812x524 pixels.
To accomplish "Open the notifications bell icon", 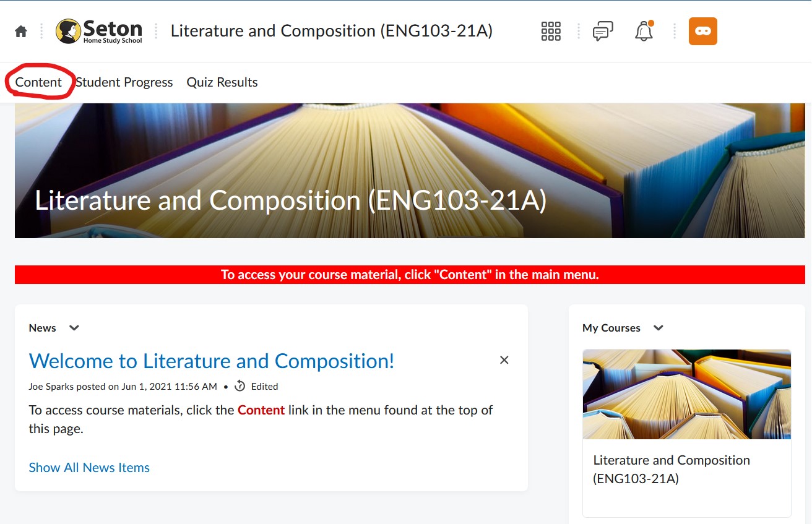I will click(x=644, y=31).
